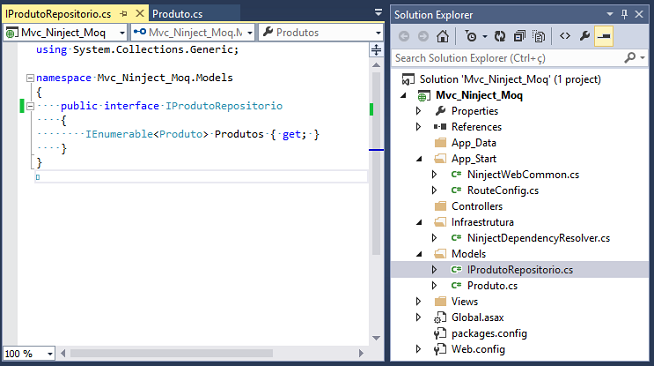Click the Collapse All icon
Screen dimensions: 654x366
pos(520,37)
